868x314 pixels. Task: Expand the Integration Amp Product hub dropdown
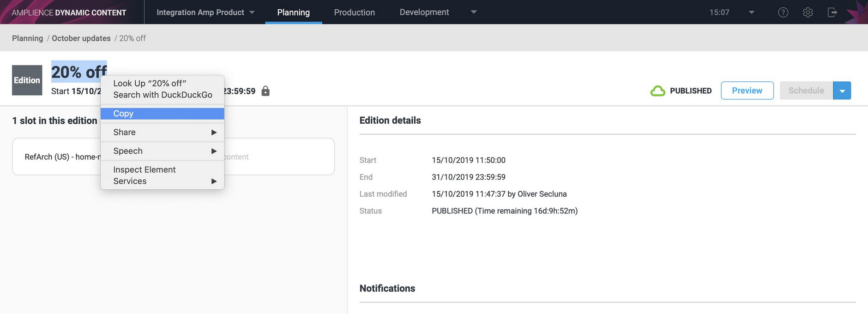[x=252, y=12]
